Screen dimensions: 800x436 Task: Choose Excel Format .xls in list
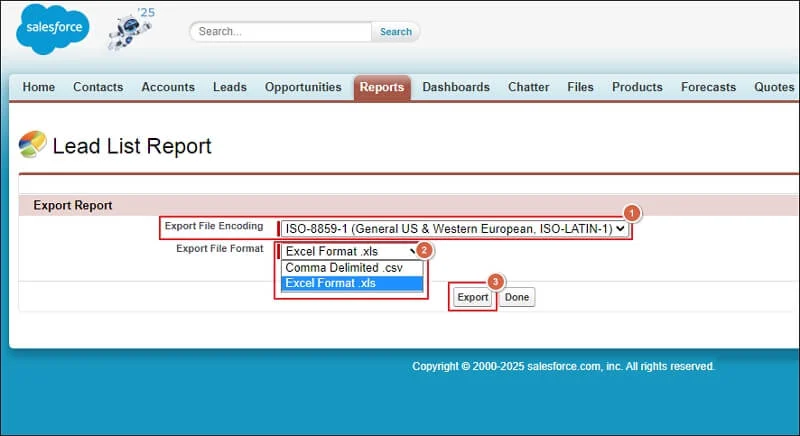(x=352, y=283)
